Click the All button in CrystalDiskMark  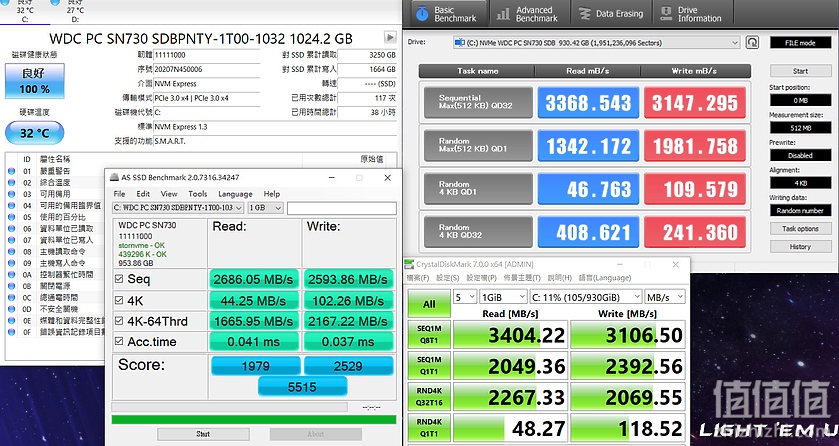click(429, 304)
